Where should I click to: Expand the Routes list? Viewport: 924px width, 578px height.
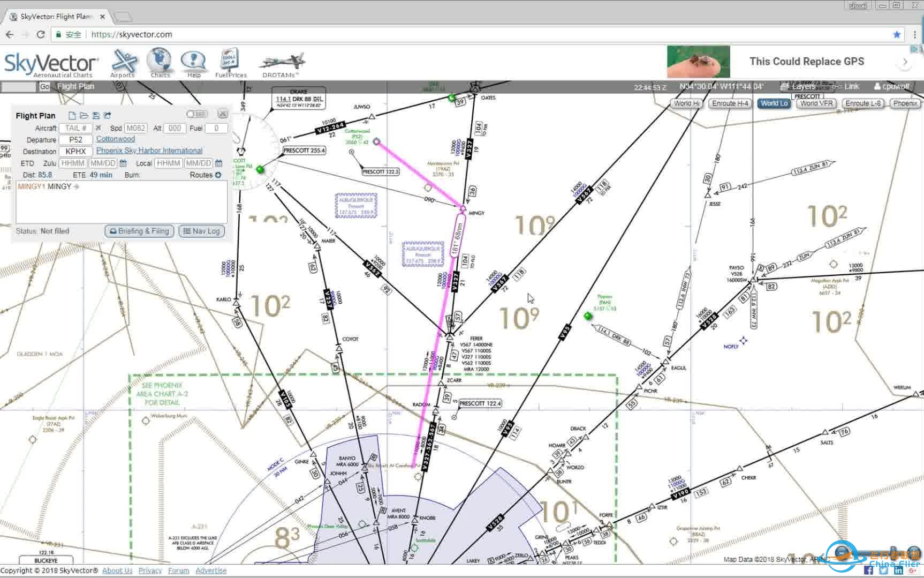point(218,175)
